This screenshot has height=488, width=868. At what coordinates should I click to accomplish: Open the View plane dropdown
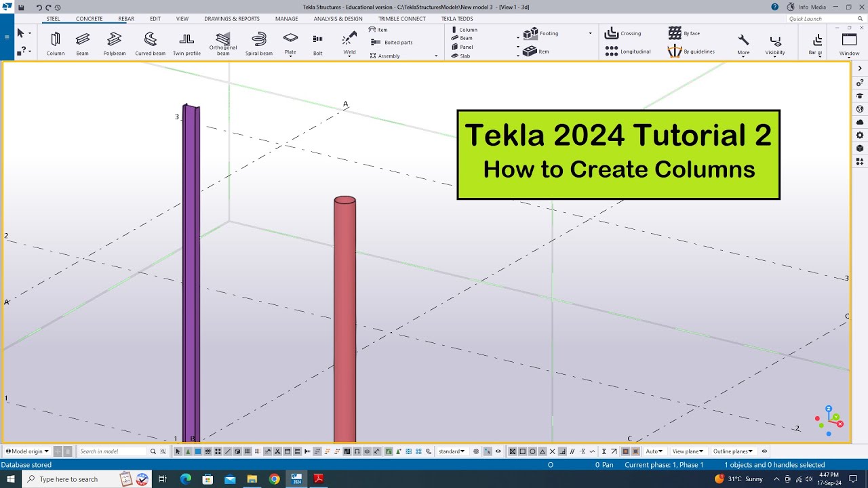[687, 451]
